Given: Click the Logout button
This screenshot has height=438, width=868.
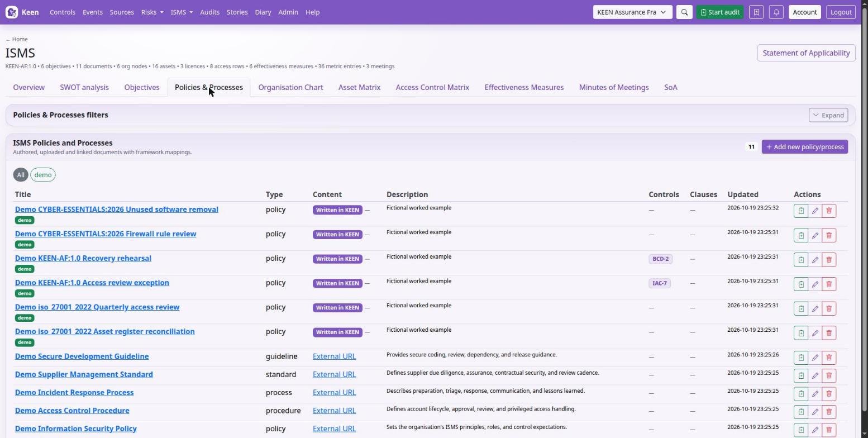Looking at the screenshot, I should tap(841, 12).
